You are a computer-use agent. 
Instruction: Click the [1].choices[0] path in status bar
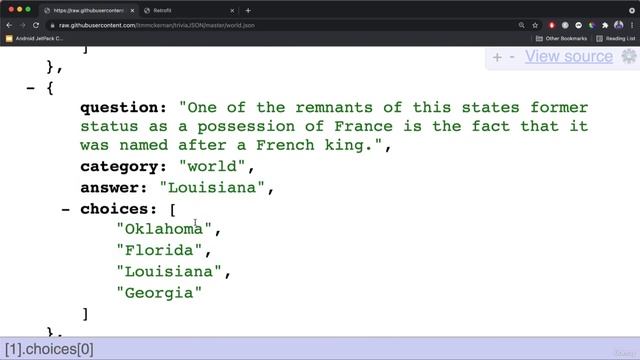[49, 349]
